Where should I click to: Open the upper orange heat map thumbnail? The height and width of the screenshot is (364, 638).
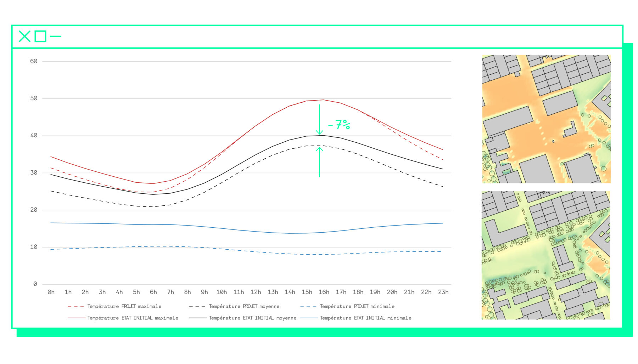tap(546, 119)
